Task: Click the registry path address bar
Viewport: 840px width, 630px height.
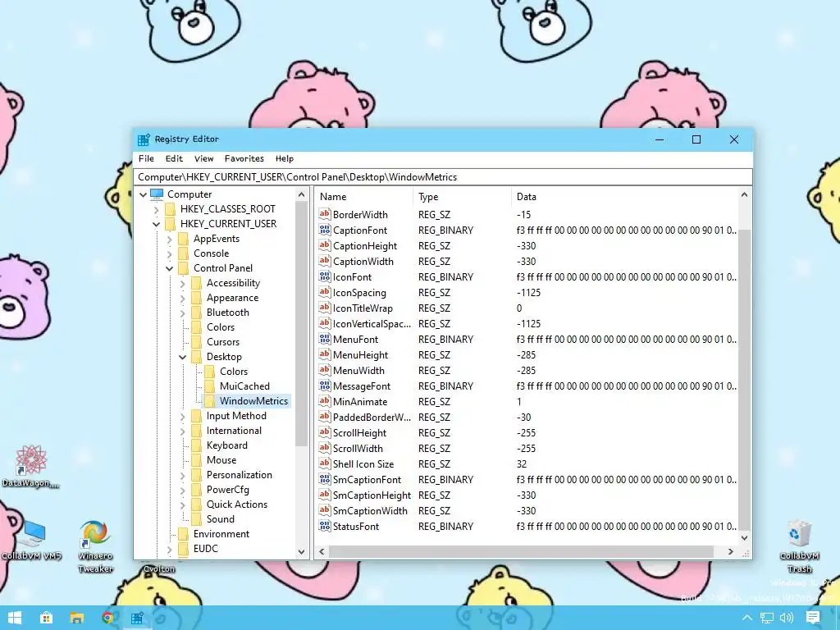Action: coord(442,177)
